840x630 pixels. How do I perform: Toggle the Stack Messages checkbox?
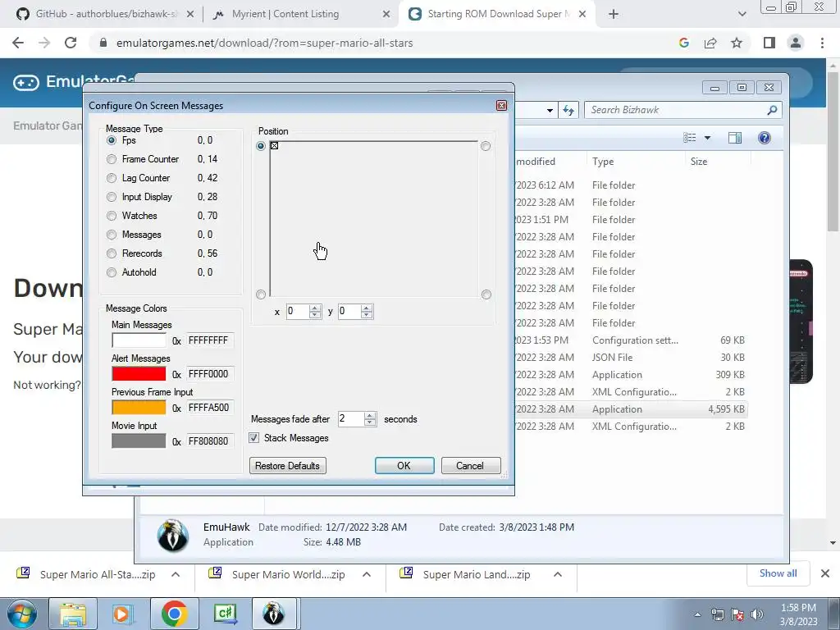(x=254, y=438)
